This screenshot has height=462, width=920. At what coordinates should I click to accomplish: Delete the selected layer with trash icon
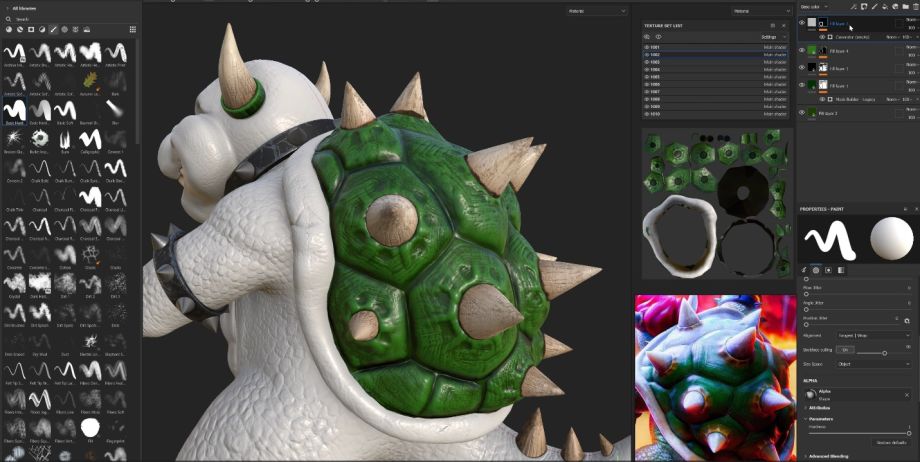click(915, 6)
